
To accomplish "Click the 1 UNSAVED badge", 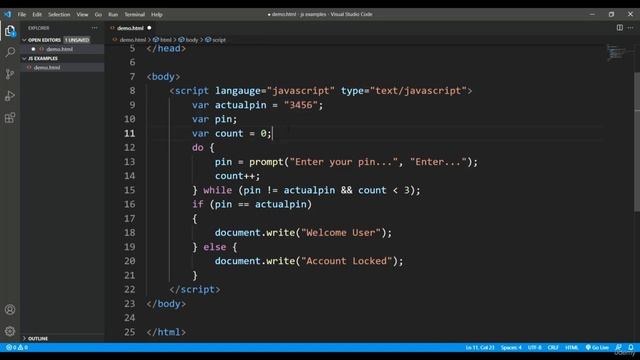I will coord(77,40).
